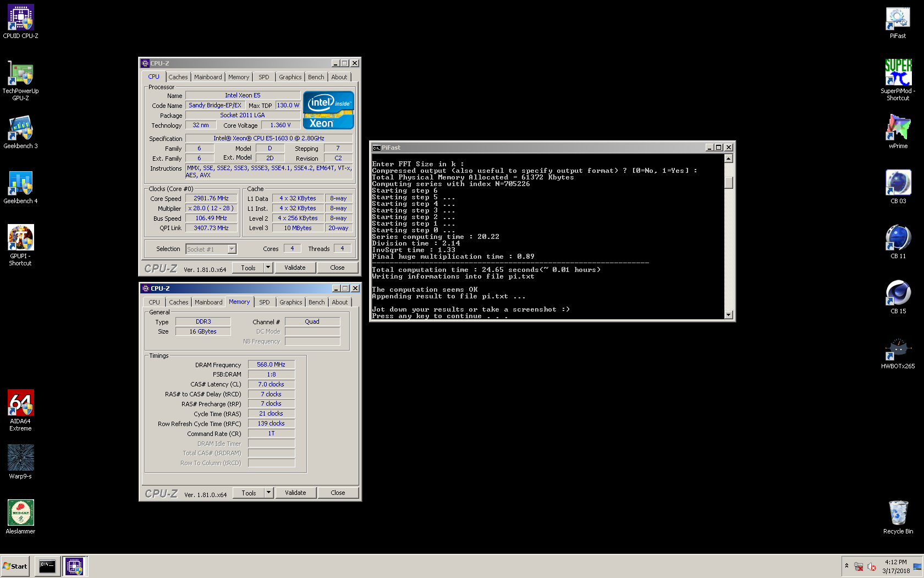Click Close button in top CPU-Z window
The height and width of the screenshot is (578, 924).
338,268
